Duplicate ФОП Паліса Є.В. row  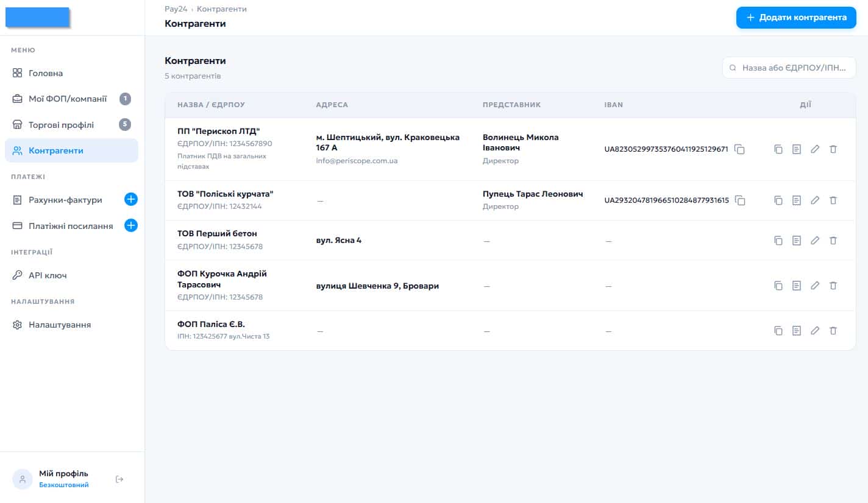coord(778,331)
